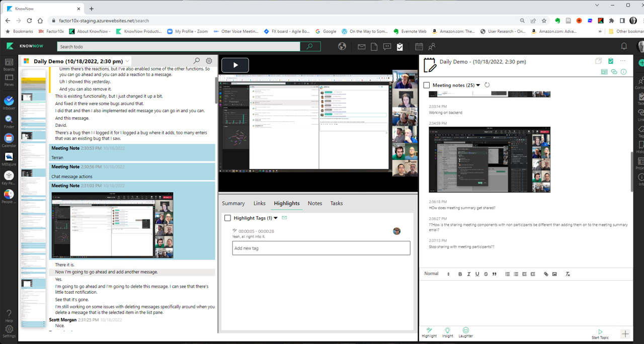Click the Insight lightbulb icon
This screenshot has height=344, width=644.
pos(447,330)
